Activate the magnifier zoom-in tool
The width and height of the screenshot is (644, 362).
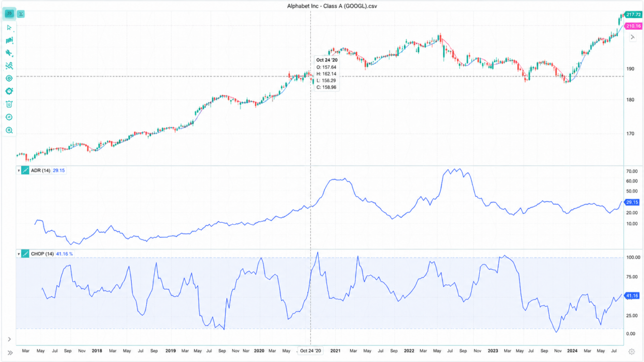point(9,130)
